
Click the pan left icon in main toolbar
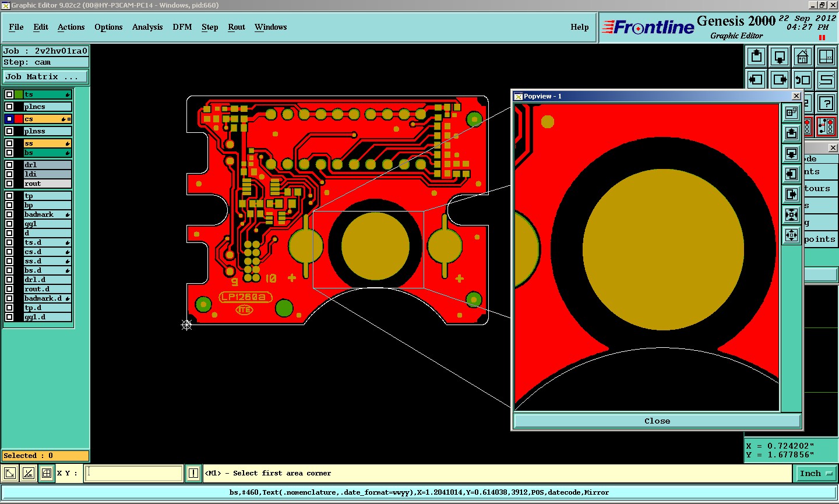756,80
